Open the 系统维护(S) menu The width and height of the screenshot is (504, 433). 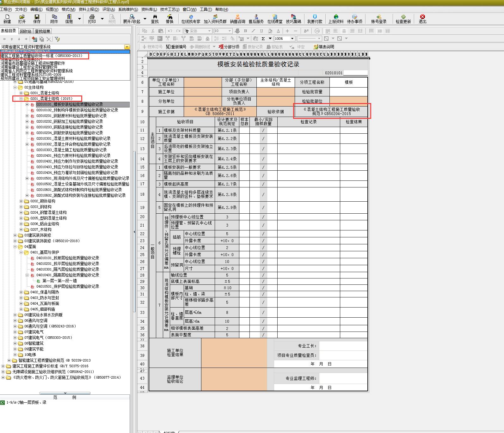[128, 9]
